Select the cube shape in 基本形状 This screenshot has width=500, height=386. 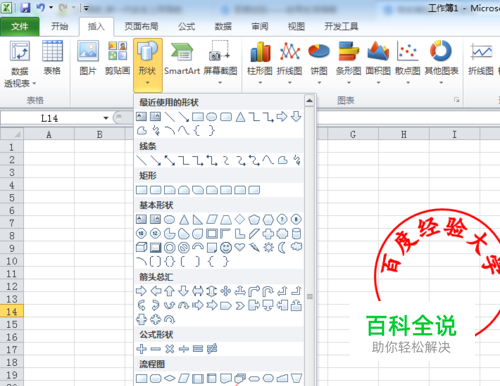click(x=141, y=247)
